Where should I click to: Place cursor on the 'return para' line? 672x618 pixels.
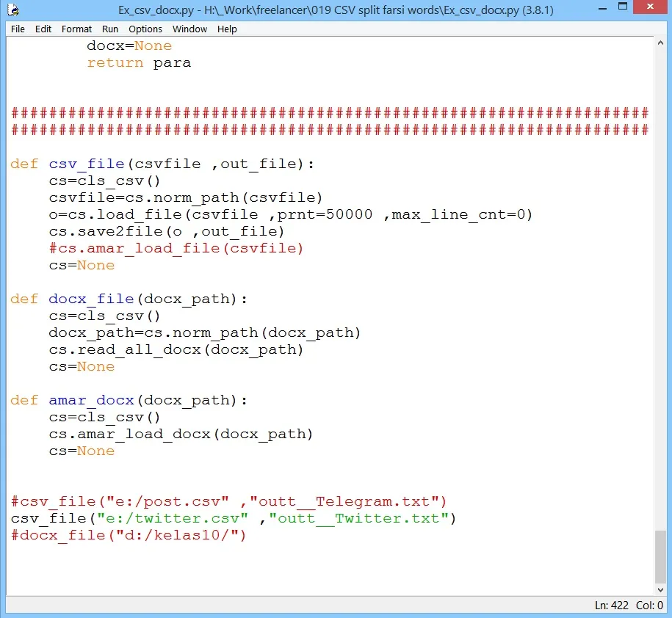[139, 62]
